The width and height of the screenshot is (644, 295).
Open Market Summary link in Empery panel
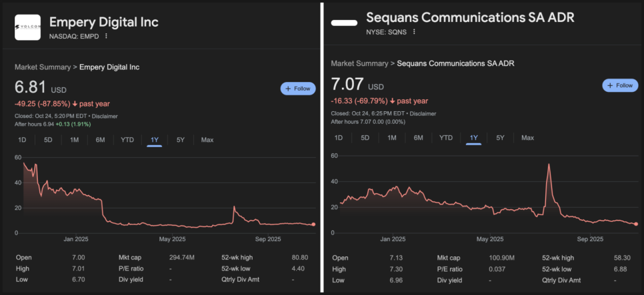click(x=43, y=67)
